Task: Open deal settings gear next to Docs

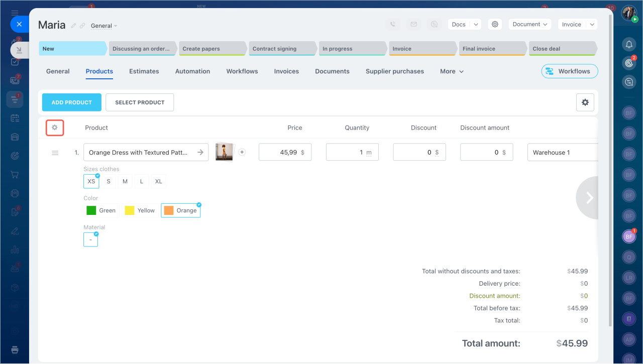Action: tap(495, 24)
